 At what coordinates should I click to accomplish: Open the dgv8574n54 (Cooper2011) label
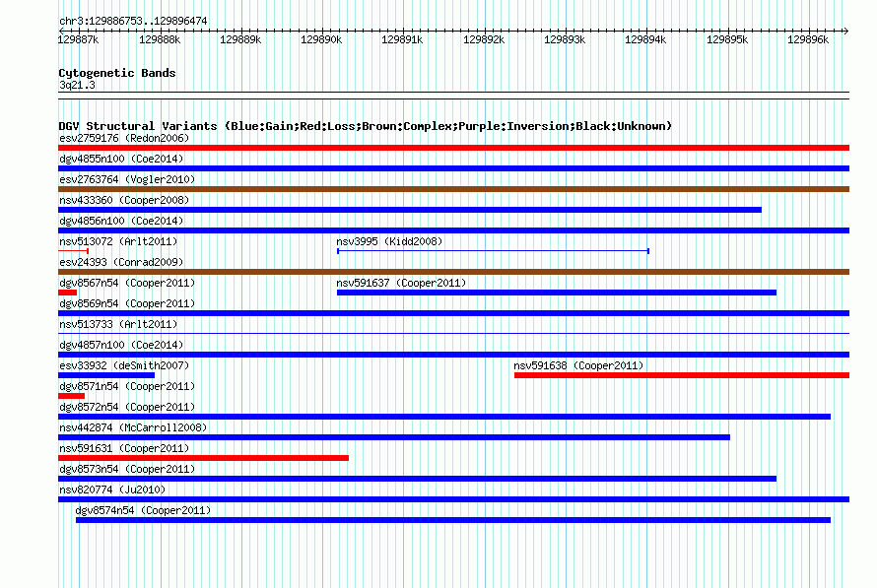143,510
